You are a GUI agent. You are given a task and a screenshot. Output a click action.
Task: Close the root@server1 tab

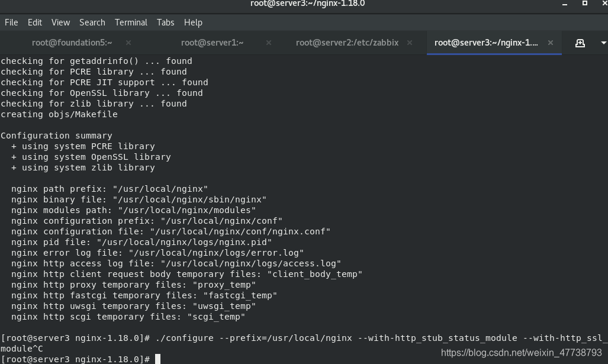pyautogui.click(x=269, y=43)
